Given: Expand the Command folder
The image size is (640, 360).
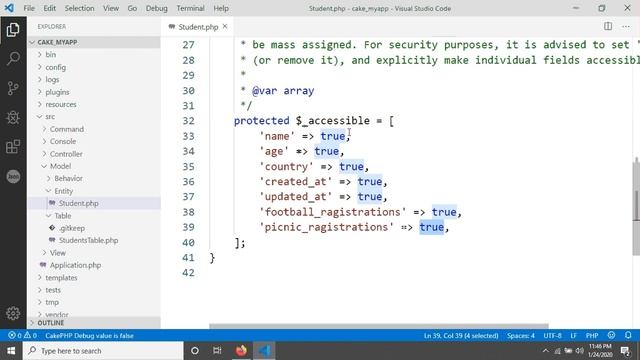Looking at the screenshot, I should 94,129.
